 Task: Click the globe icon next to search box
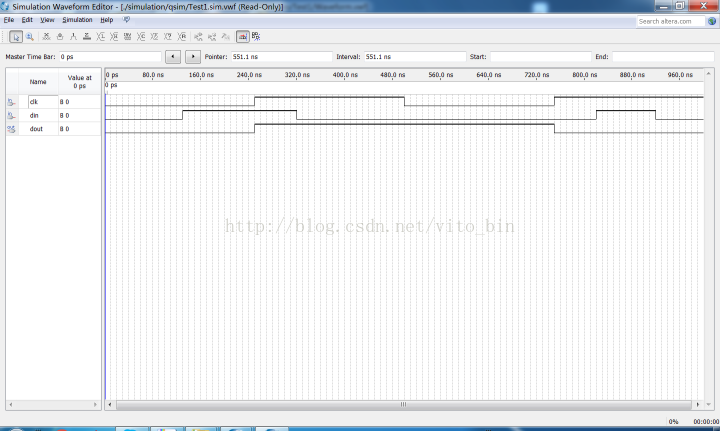click(x=712, y=21)
